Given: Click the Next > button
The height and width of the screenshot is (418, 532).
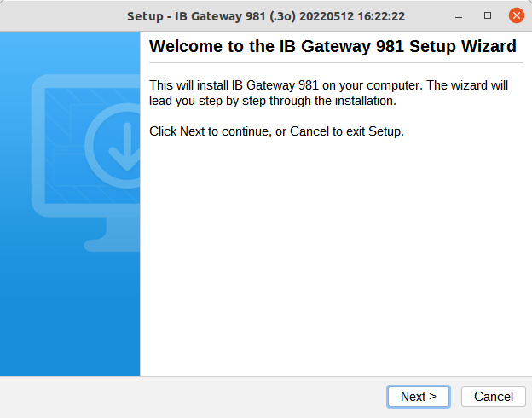Looking at the screenshot, I should pos(418,396).
